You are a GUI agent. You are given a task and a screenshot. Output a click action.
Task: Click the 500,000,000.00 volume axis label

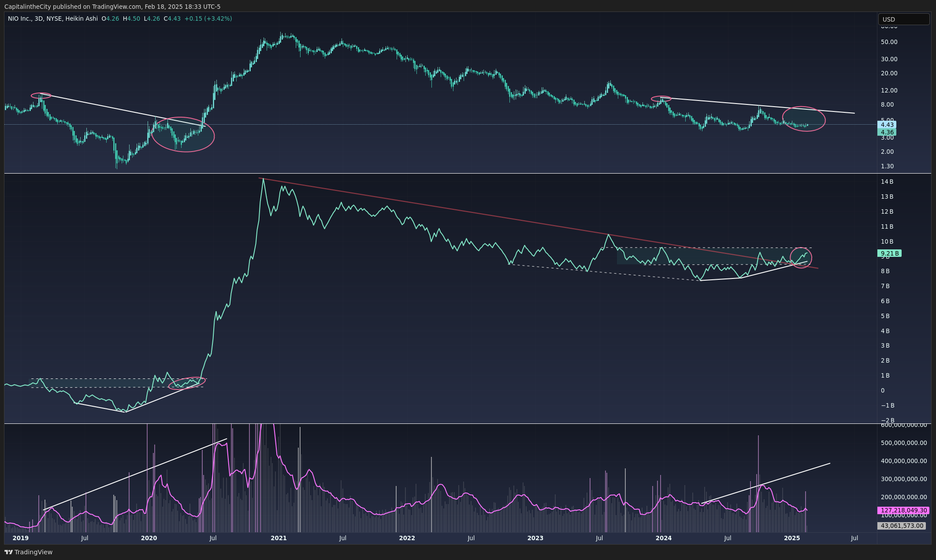[x=904, y=443]
